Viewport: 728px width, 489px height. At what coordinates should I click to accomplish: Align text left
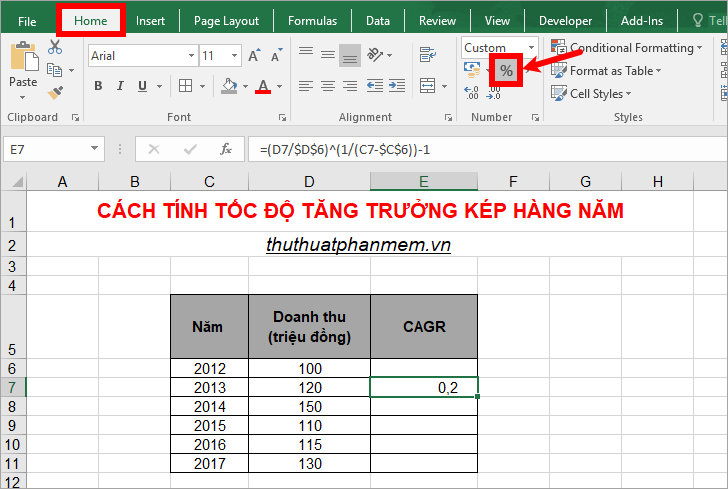point(306,86)
